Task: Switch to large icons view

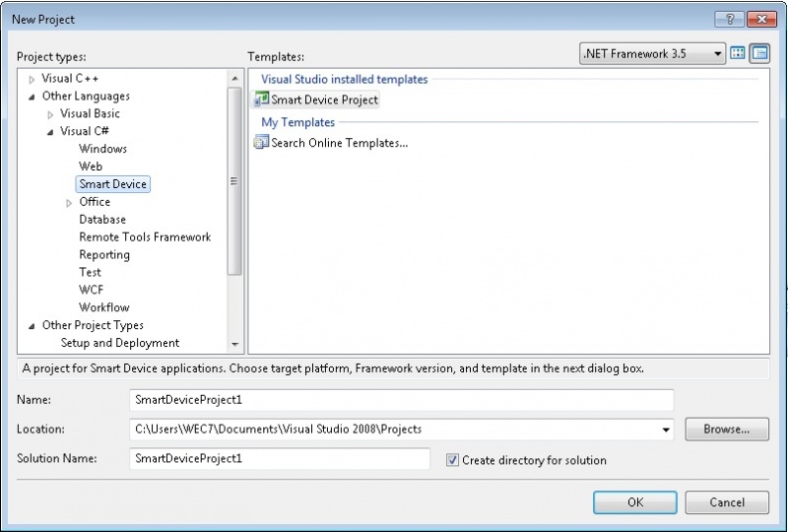Action: pos(737,53)
